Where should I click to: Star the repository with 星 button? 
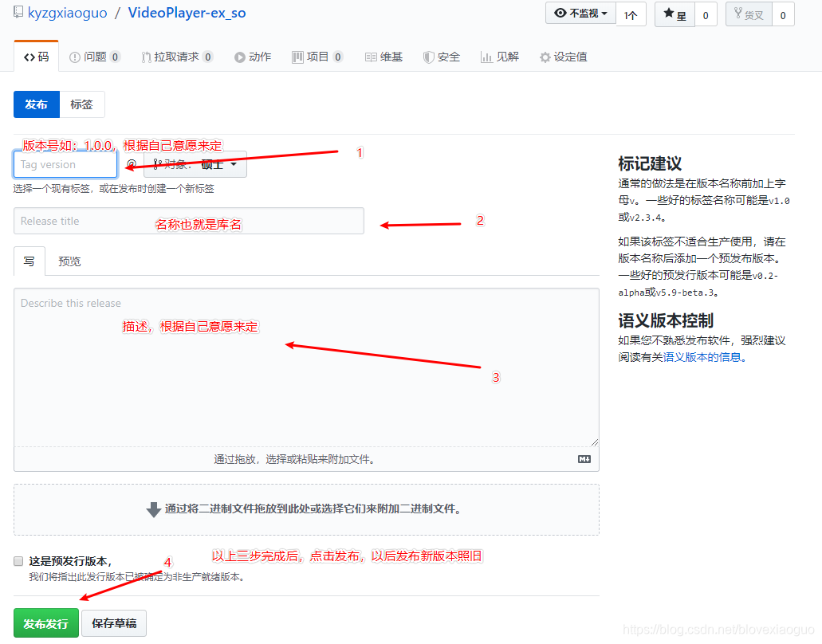675,14
